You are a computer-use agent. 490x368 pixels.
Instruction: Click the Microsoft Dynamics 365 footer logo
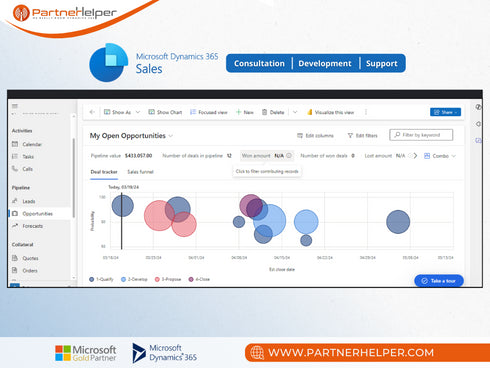point(165,353)
